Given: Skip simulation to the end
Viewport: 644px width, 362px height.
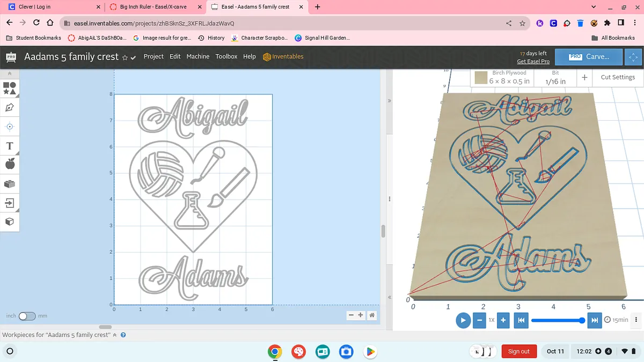Looking at the screenshot, I should [594, 320].
